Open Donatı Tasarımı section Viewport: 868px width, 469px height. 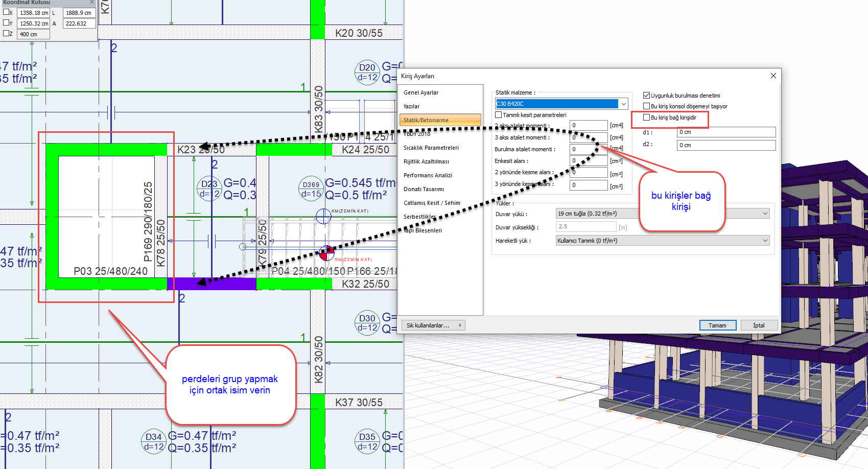[424, 189]
